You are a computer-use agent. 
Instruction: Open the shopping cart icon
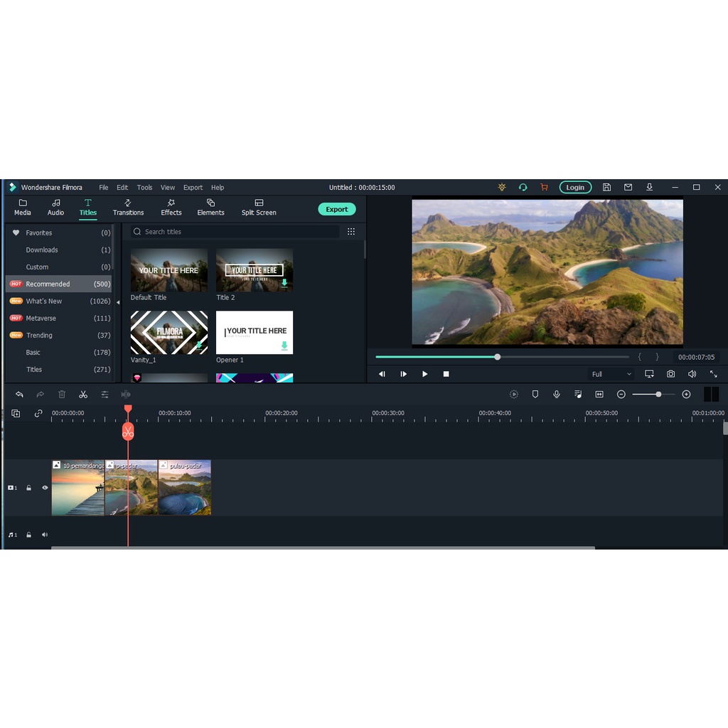pyautogui.click(x=544, y=188)
